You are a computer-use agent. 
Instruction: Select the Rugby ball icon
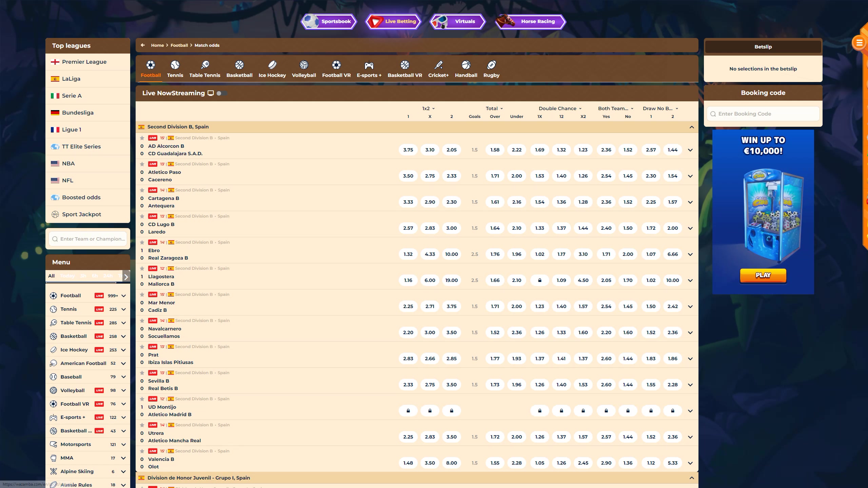coord(491,65)
